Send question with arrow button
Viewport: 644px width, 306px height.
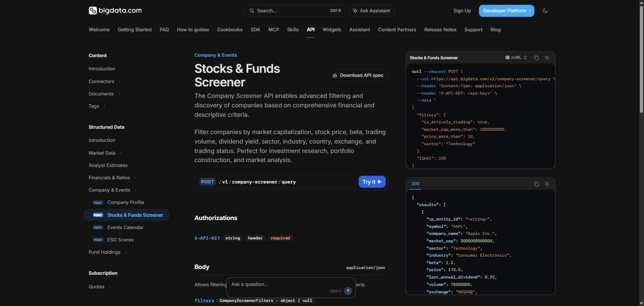click(x=348, y=291)
